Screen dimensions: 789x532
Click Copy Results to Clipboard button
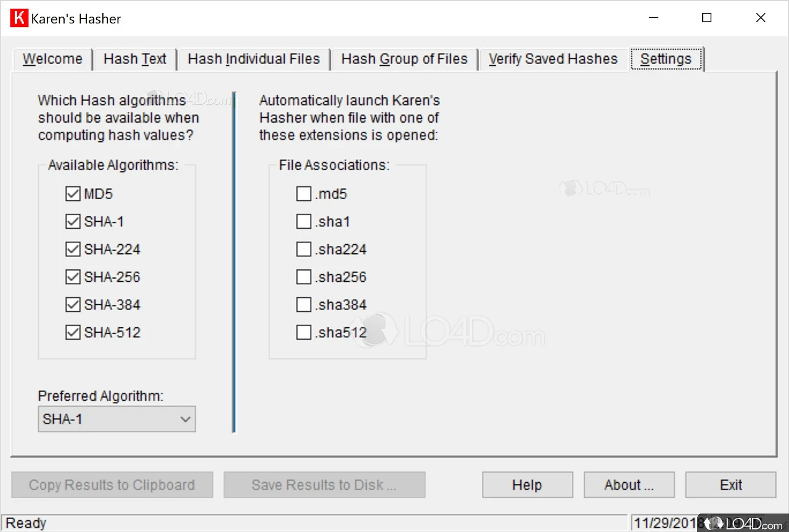click(x=112, y=485)
